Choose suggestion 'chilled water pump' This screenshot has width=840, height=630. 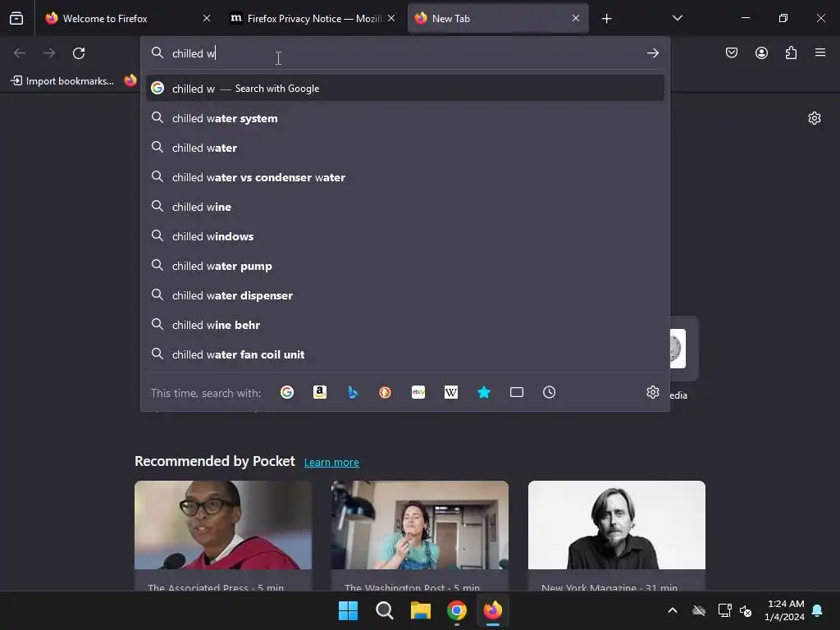[x=405, y=266]
